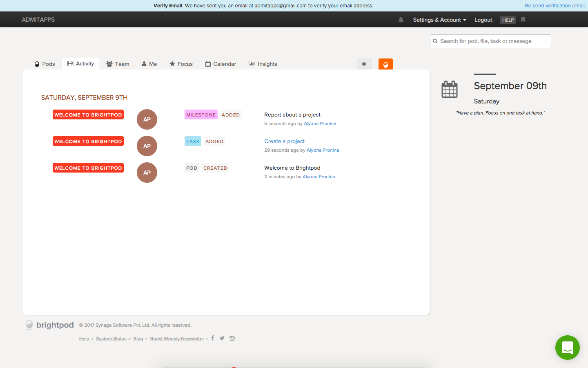The width and height of the screenshot is (588, 368).
Task: Switch to the Calendar tab
Action: point(220,64)
